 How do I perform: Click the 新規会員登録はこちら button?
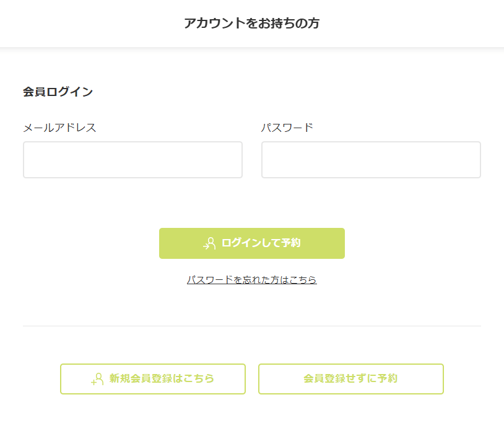[x=153, y=379]
